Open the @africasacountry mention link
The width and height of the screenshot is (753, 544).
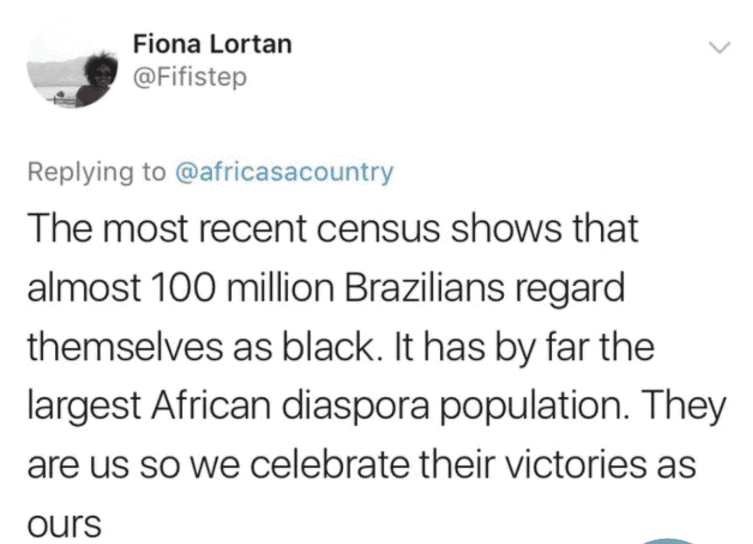[284, 172]
